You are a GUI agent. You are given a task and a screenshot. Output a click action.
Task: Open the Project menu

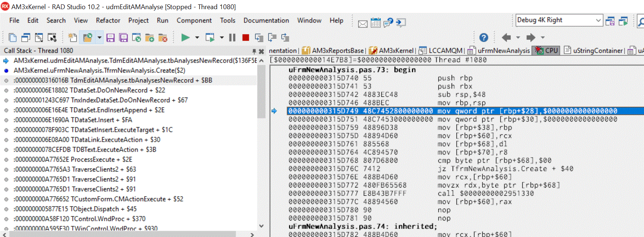pos(138,21)
